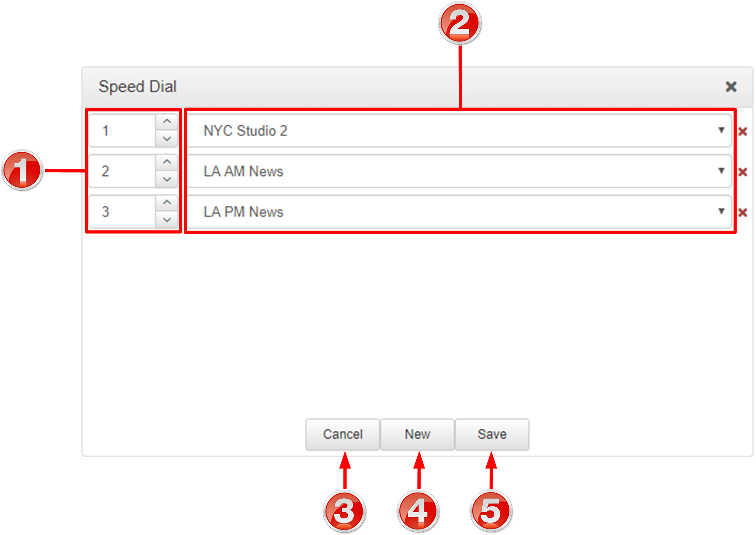Remove the LA AM News entry

[x=743, y=172]
